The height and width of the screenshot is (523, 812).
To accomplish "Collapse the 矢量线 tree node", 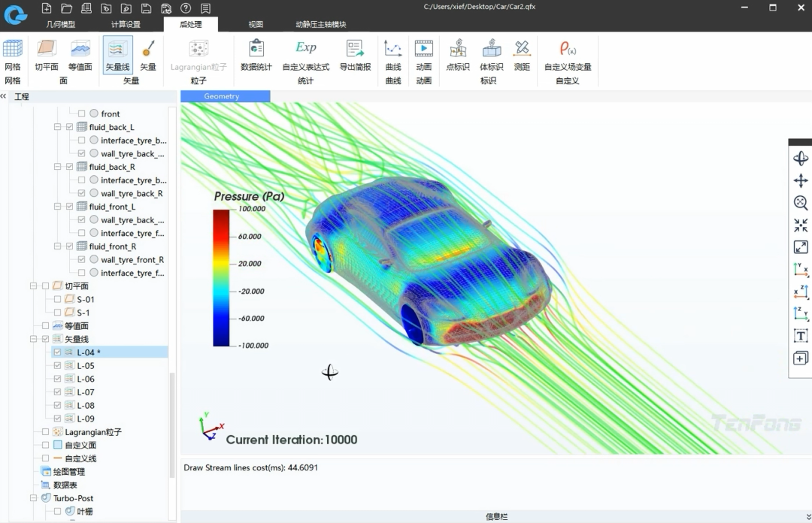I will click(34, 339).
